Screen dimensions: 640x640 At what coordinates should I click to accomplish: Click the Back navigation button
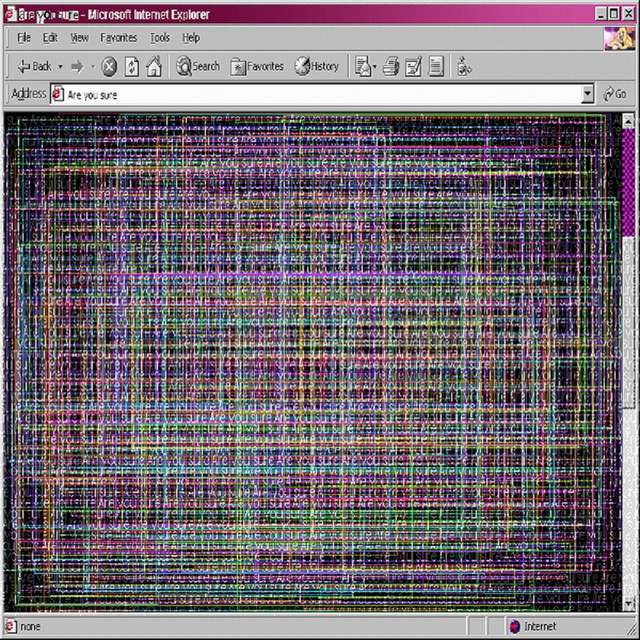34,66
